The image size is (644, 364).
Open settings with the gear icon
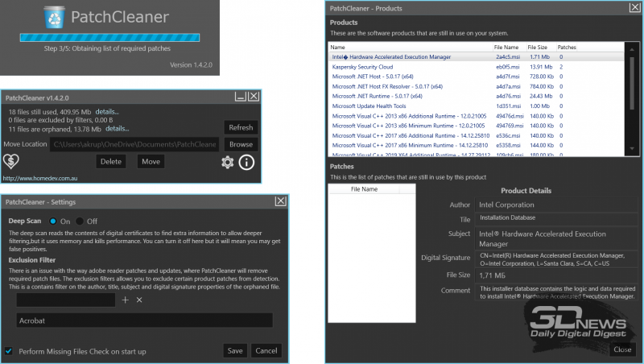click(x=228, y=163)
